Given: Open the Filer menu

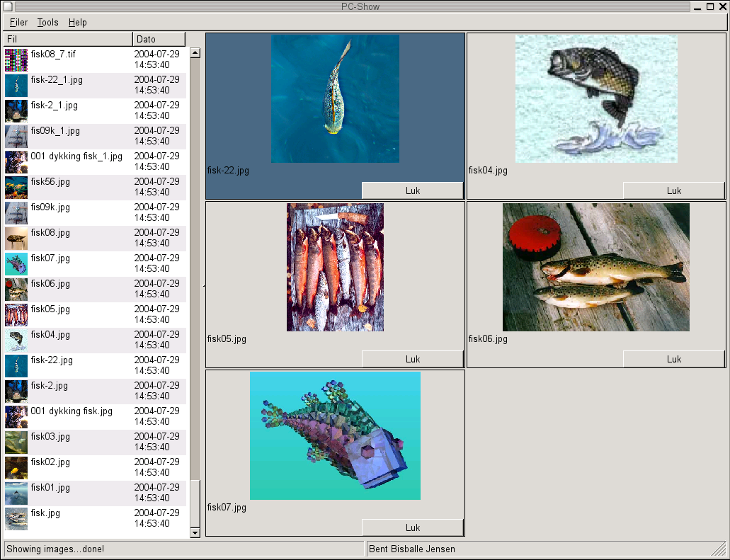Looking at the screenshot, I should click(x=19, y=23).
